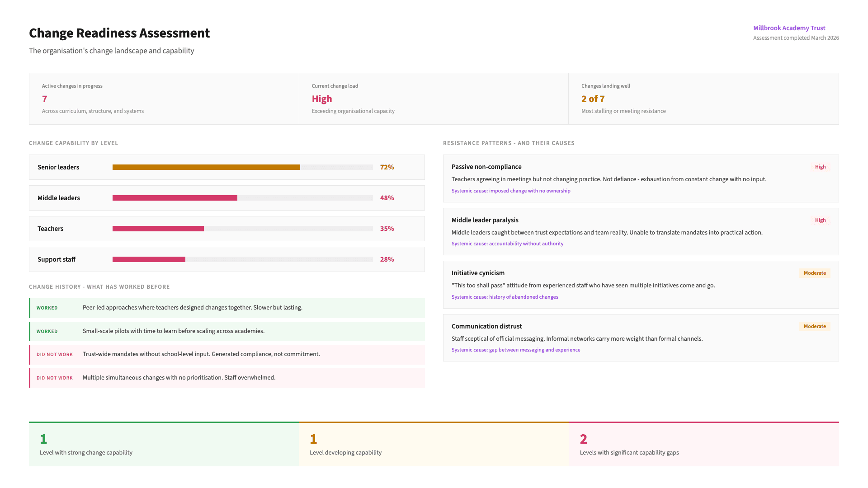The height and width of the screenshot is (488, 868).
Task: Click Moderate badge on Communication distrust
Action: [x=815, y=326]
